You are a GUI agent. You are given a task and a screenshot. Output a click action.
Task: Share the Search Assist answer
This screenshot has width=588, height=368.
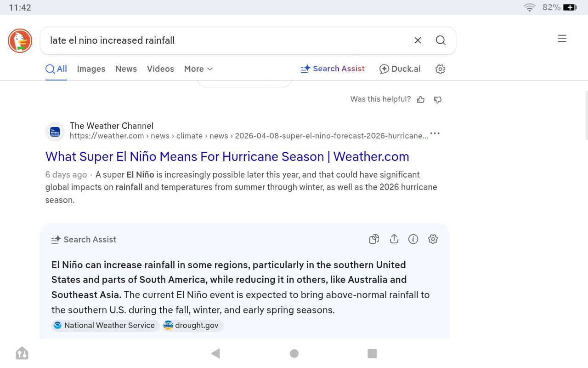click(394, 239)
